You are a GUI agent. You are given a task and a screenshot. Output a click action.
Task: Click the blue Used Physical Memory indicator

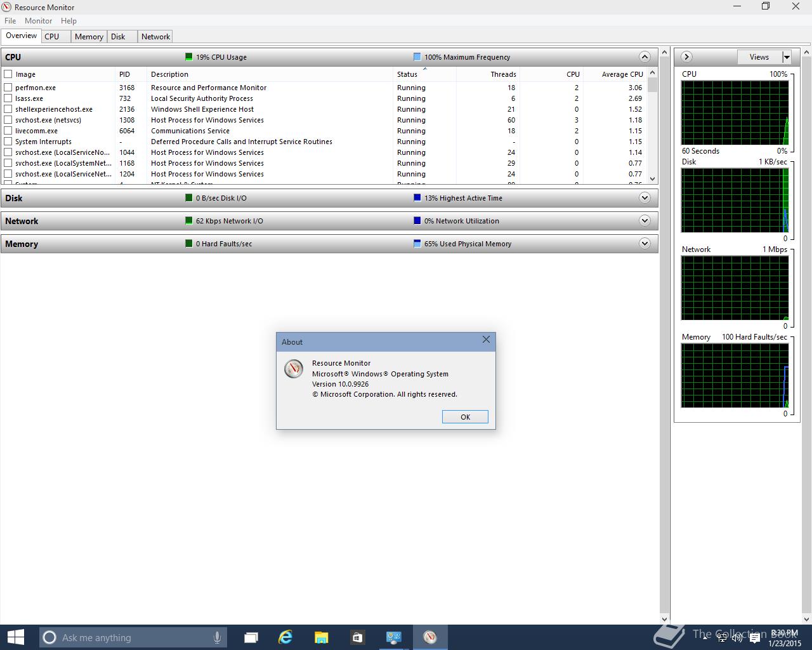(417, 243)
